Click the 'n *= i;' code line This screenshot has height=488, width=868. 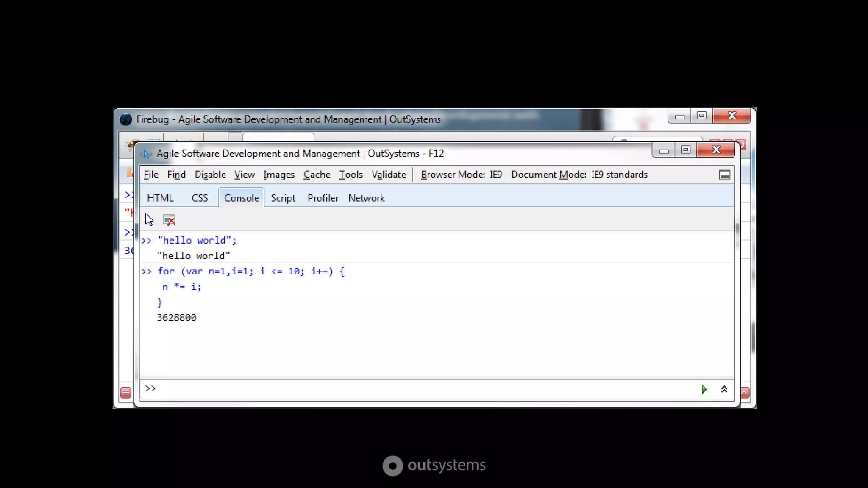[182, 287]
